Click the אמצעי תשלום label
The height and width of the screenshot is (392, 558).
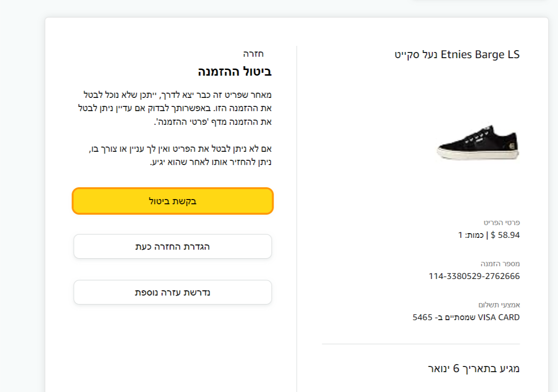(x=499, y=305)
